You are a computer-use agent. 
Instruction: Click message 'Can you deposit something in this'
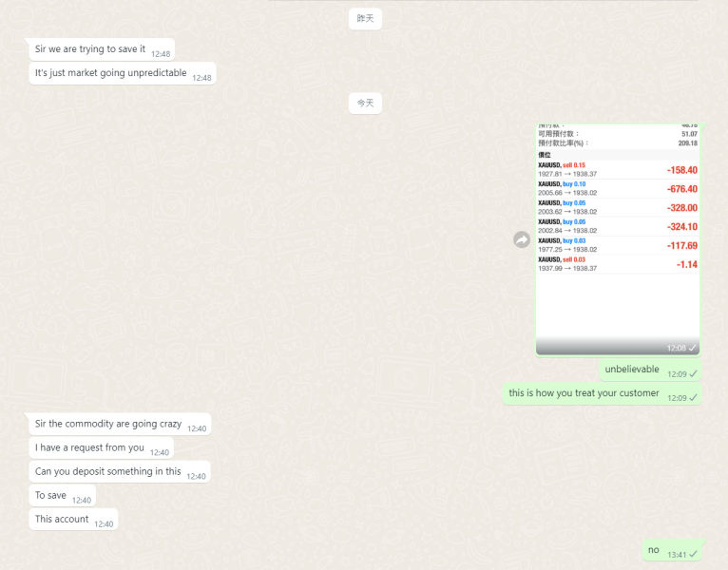pyautogui.click(x=120, y=471)
